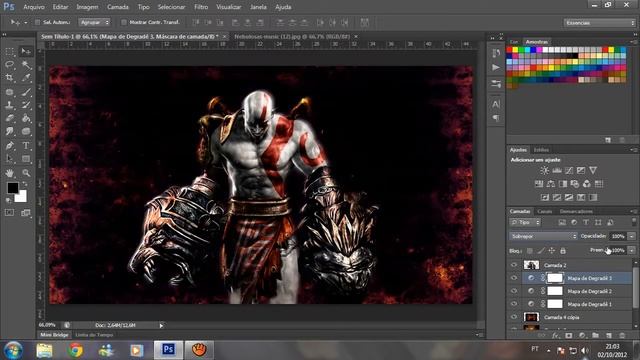This screenshot has width=640, height=360.
Task: Add a Vibrance adjustment from Ajustes panel
Action: pos(593,171)
